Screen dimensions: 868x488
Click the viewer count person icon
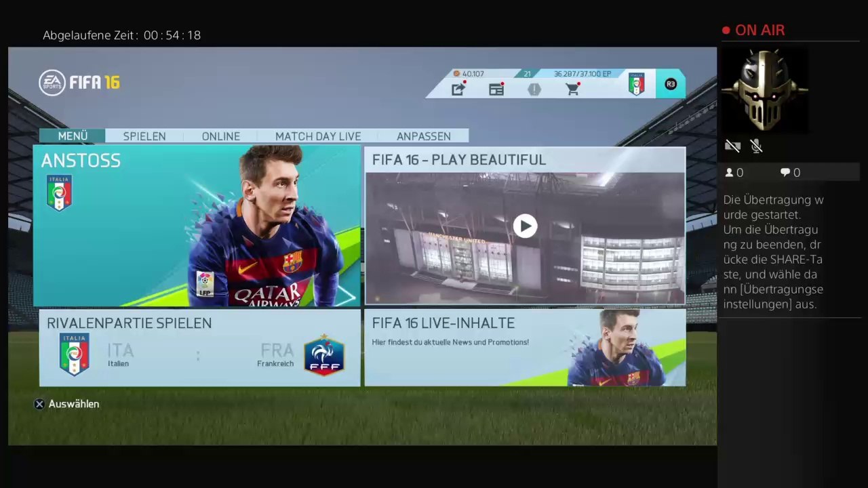730,173
